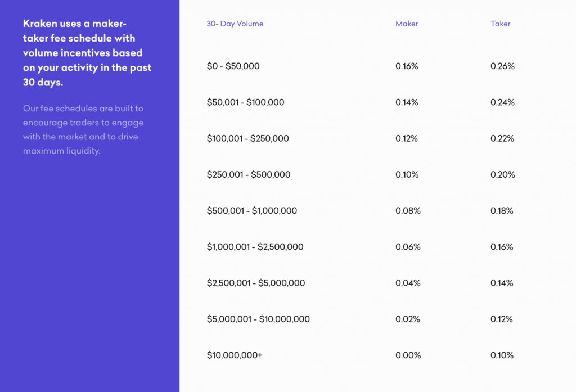
Task: Select the $250,001 - $500,000 row label
Action: pyautogui.click(x=249, y=174)
